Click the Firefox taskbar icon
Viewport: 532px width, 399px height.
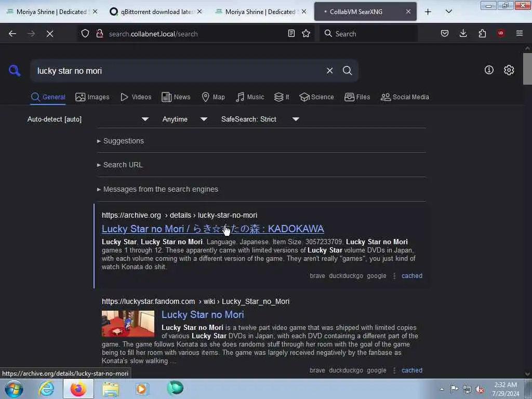[x=78, y=389]
